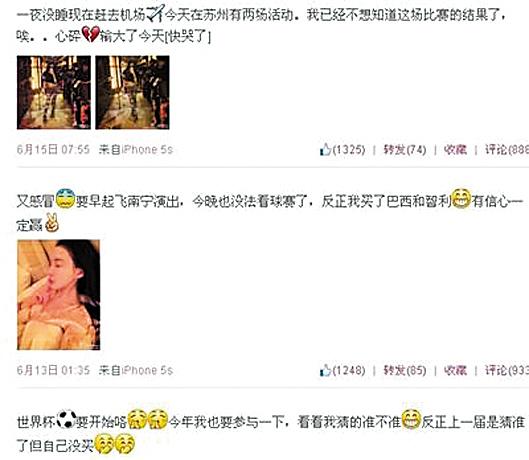The height and width of the screenshot is (460, 529).
Task: Click 转发(74) on June 15 post
Action: [x=405, y=150]
